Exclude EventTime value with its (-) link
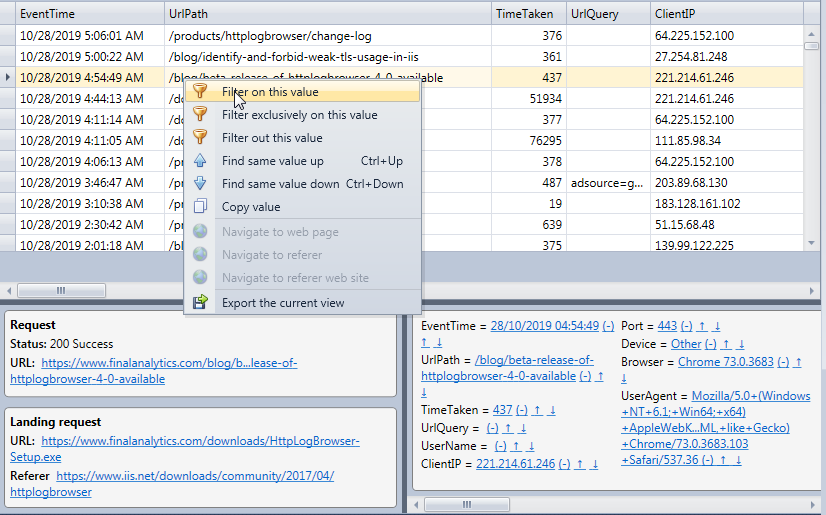The image size is (826, 515). point(608,326)
